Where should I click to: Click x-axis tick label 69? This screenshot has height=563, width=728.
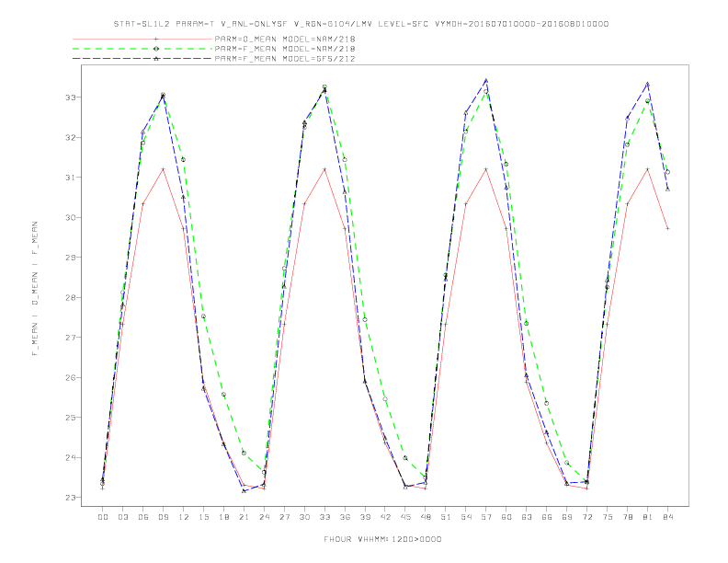tap(567, 517)
